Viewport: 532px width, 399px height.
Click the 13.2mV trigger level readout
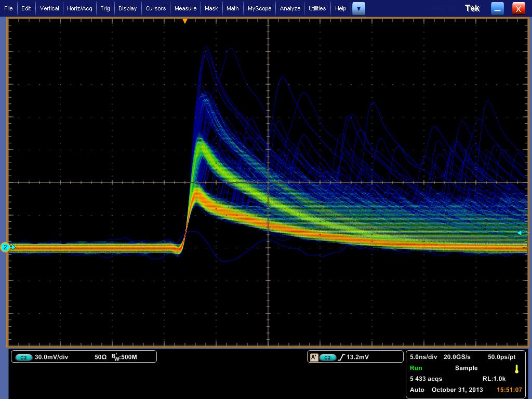358,357
